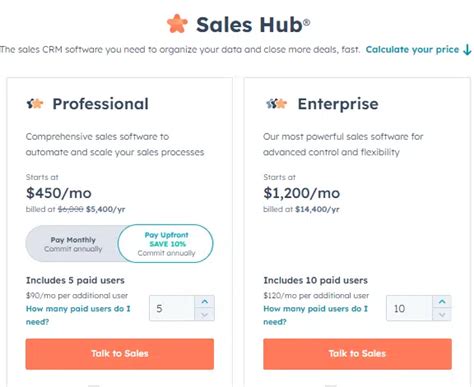Click Talk to Sales under Professional

[120, 354]
